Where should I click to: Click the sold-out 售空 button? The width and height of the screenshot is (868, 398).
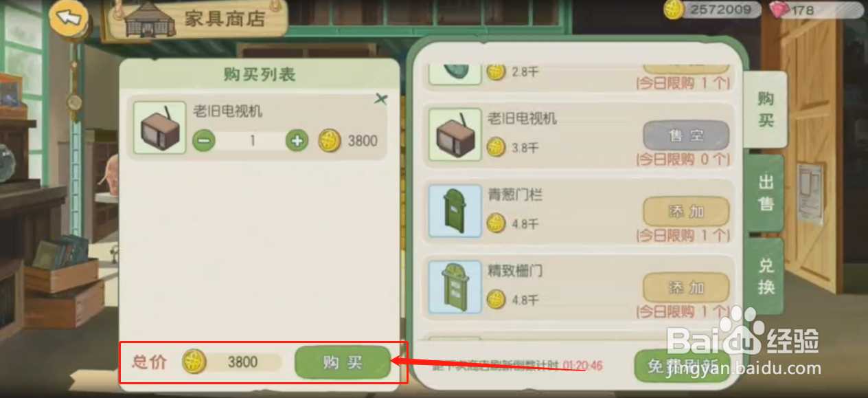[x=685, y=135]
